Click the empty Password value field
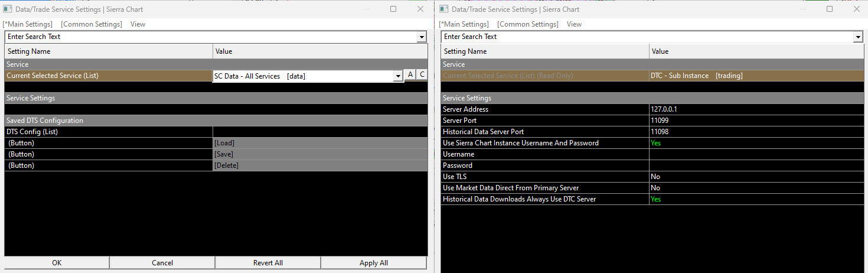The height and width of the screenshot is (273, 868). 756,165
